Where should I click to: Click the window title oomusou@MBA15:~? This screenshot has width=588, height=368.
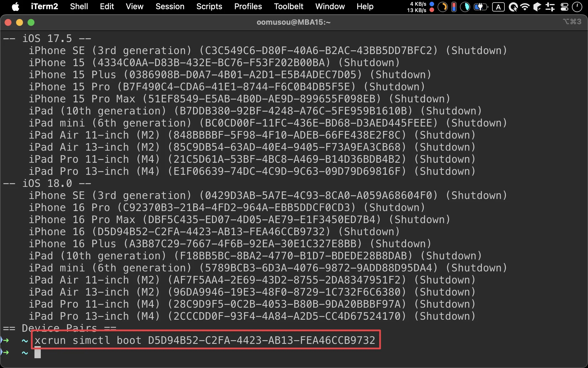pos(293,22)
